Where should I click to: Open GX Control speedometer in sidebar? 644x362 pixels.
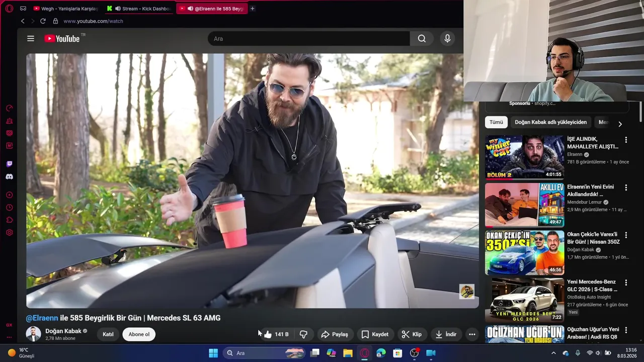pos(9,108)
